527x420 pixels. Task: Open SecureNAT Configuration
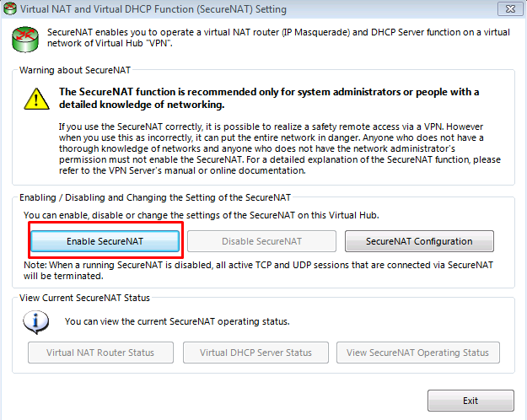419,241
